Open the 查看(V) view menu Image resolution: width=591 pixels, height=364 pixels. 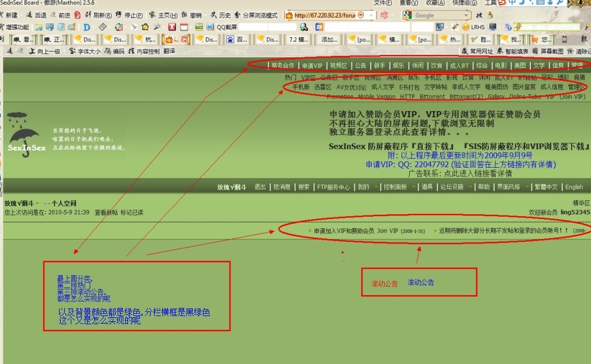(x=409, y=3)
